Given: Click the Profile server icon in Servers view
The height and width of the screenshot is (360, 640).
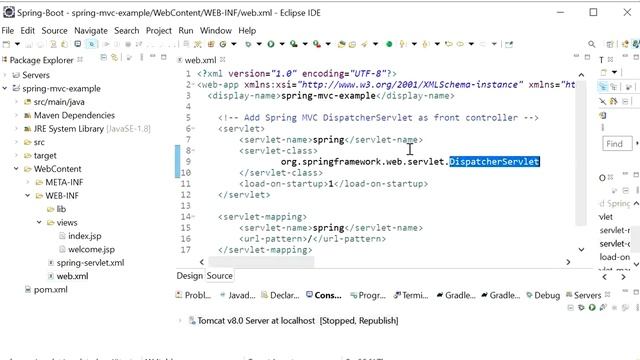Looking at the screenshot, I should (603, 307).
